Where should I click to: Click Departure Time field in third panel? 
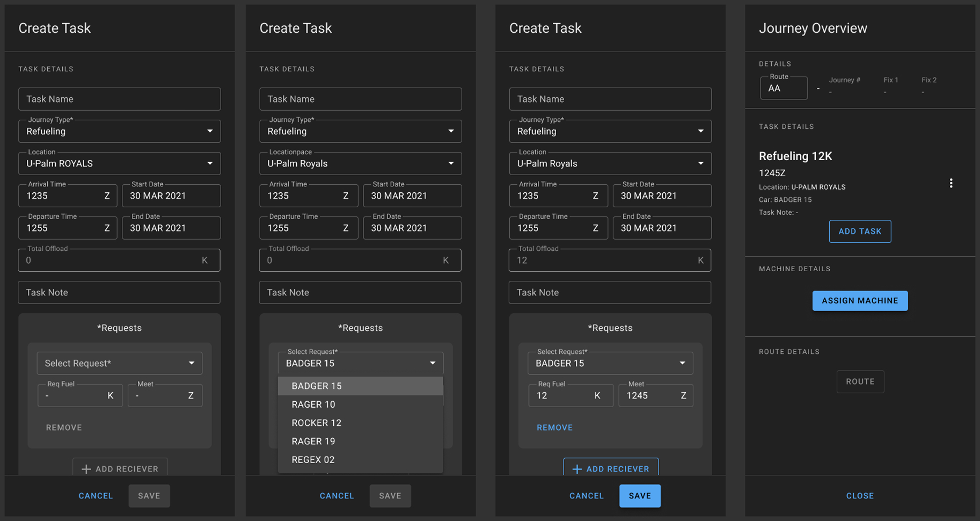558,228
